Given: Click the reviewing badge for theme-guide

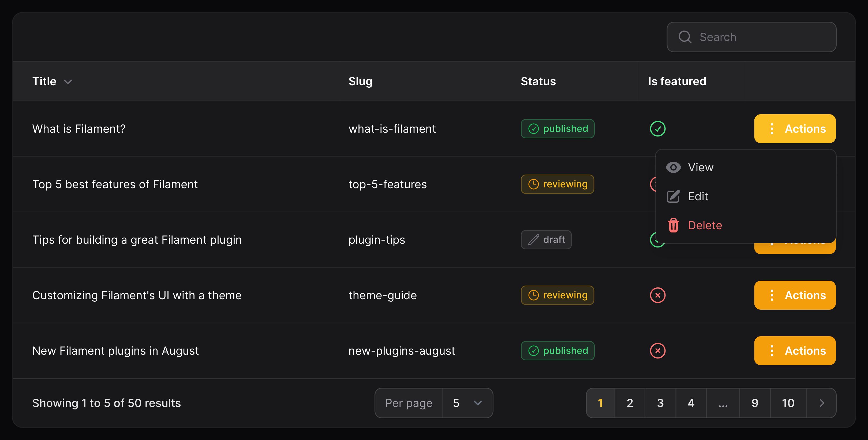Looking at the screenshot, I should pos(557,295).
